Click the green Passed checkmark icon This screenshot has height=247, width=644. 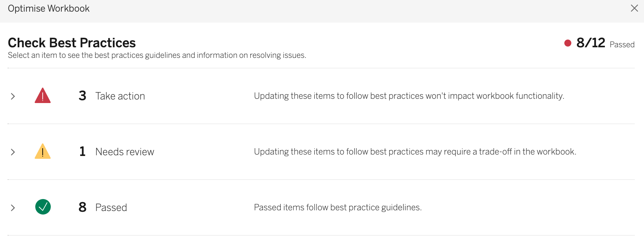point(43,207)
